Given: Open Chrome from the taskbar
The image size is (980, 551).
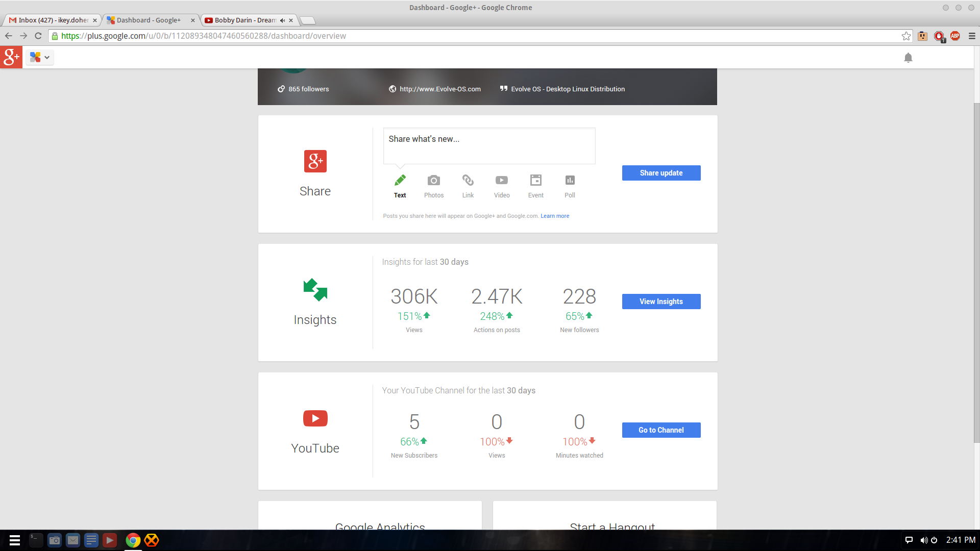Looking at the screenshot, I should [x=133, y=540].
